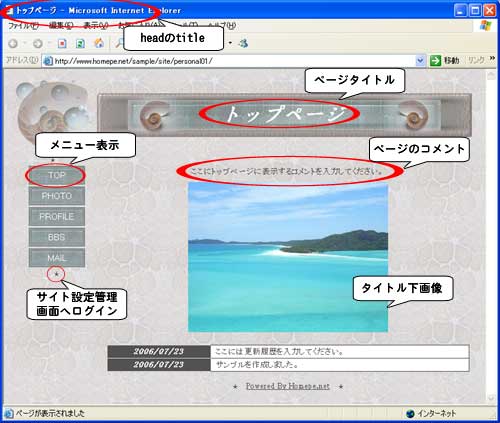
Task: Open the 編集 menu
Action: [x=61, y=26]
